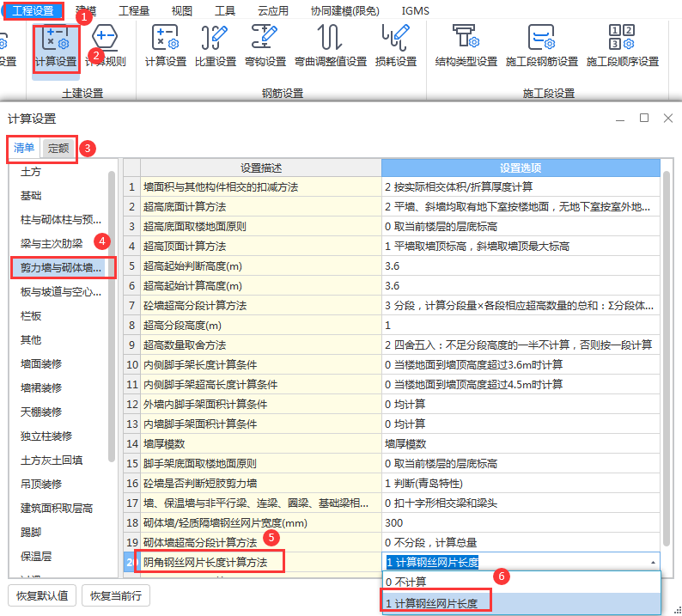The image size is (682, 616).
Task: Open 施工段钢筋设置 tool
Action: point(542,47)
